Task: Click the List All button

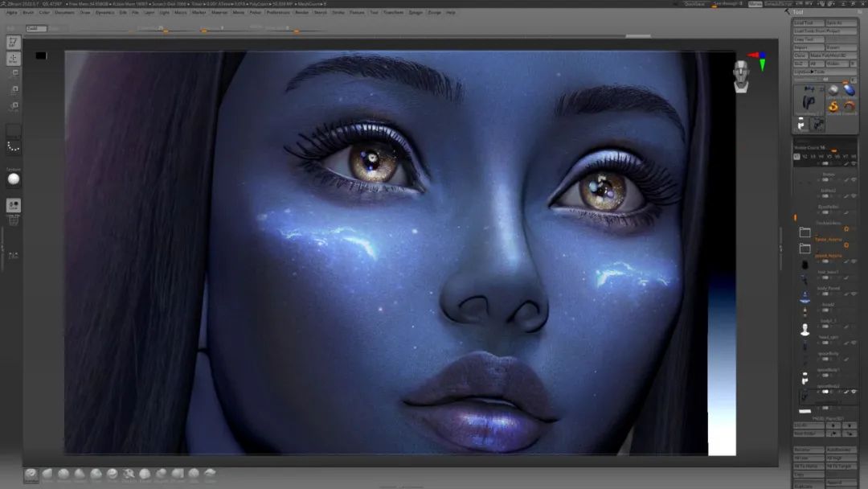Action: [x=809, y=425]
